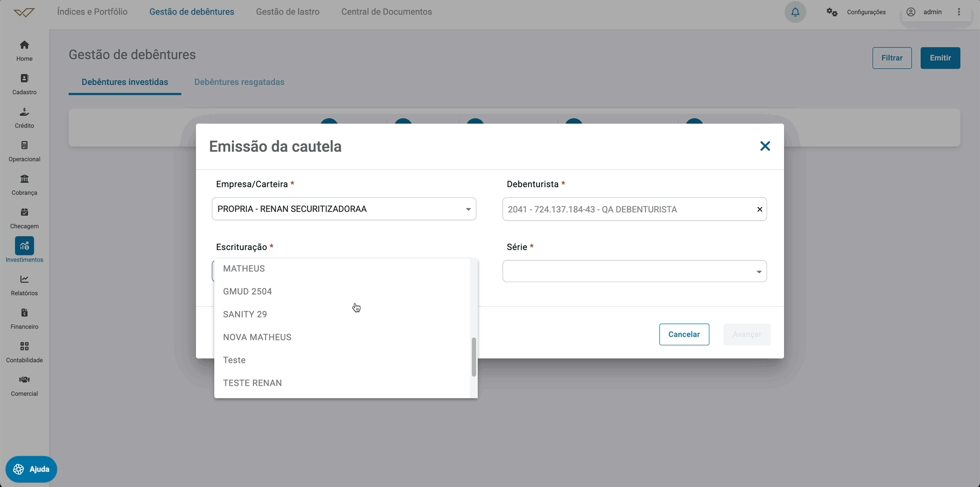Open the Ajuda help button

pos(31,469)
